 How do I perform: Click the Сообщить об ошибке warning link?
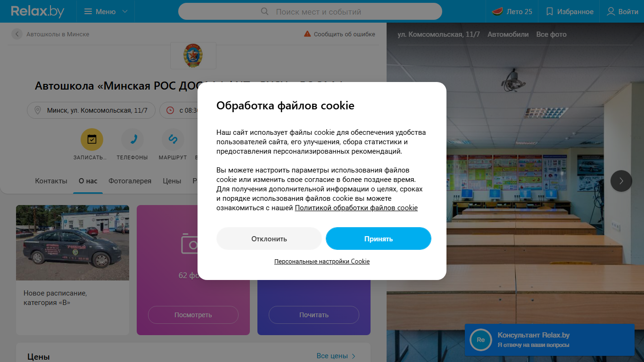coord(339,34)
